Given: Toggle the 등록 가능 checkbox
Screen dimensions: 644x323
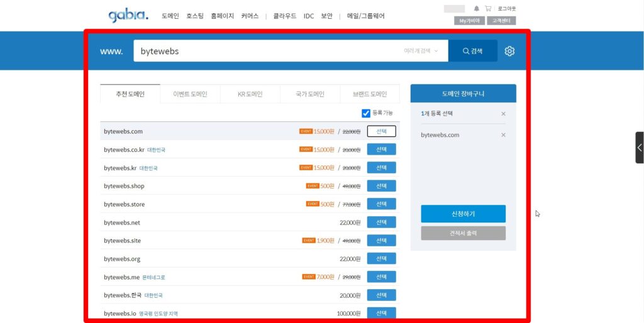Looking at the screenshot, I should pyautogui.click(x=366, y=113).
